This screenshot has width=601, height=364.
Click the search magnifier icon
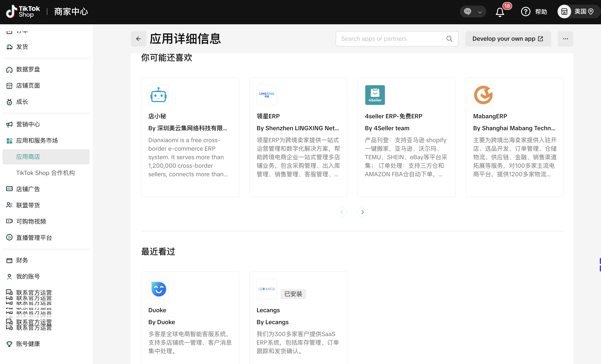point(449,39)
